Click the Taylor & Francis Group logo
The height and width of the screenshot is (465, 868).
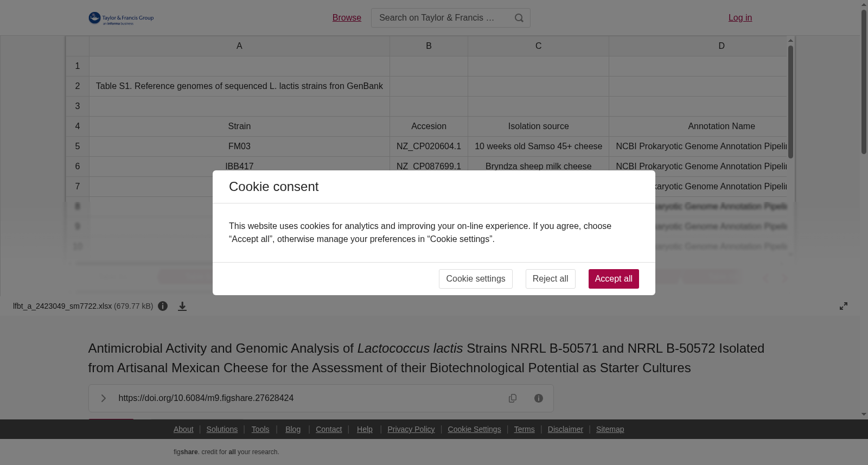(x=121, y=18)
